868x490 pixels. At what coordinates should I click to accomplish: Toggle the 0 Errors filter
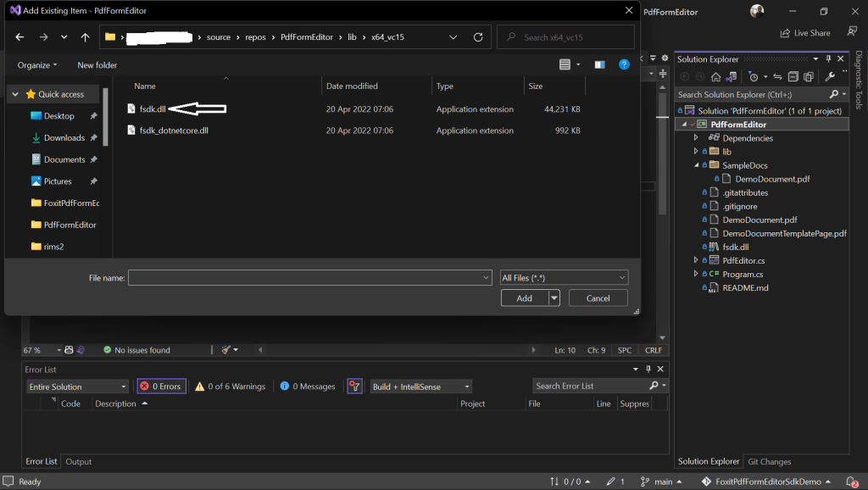tap(161, 387)
